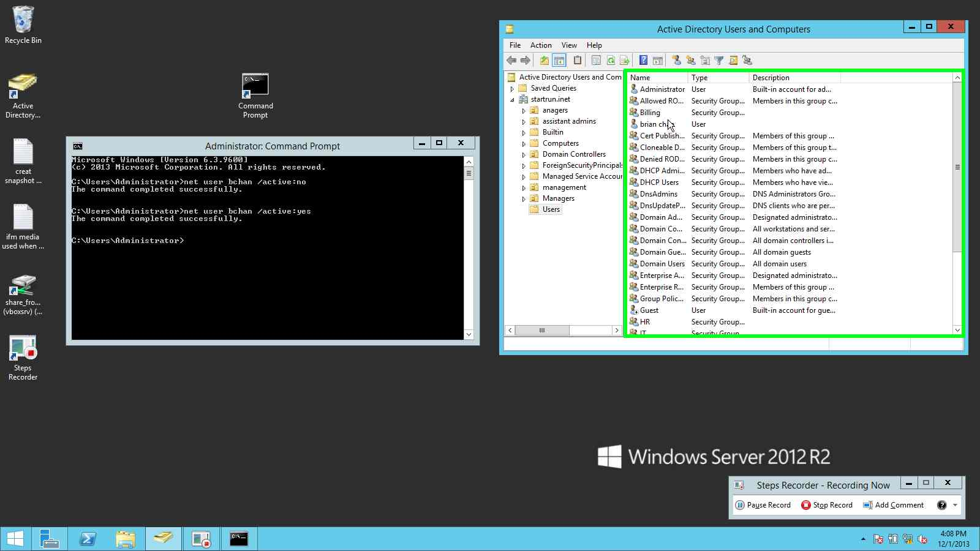This screenshot has height=551, width=980.
Task: Toggle the console tree visibility icon
Action: [x=559, y=60]
